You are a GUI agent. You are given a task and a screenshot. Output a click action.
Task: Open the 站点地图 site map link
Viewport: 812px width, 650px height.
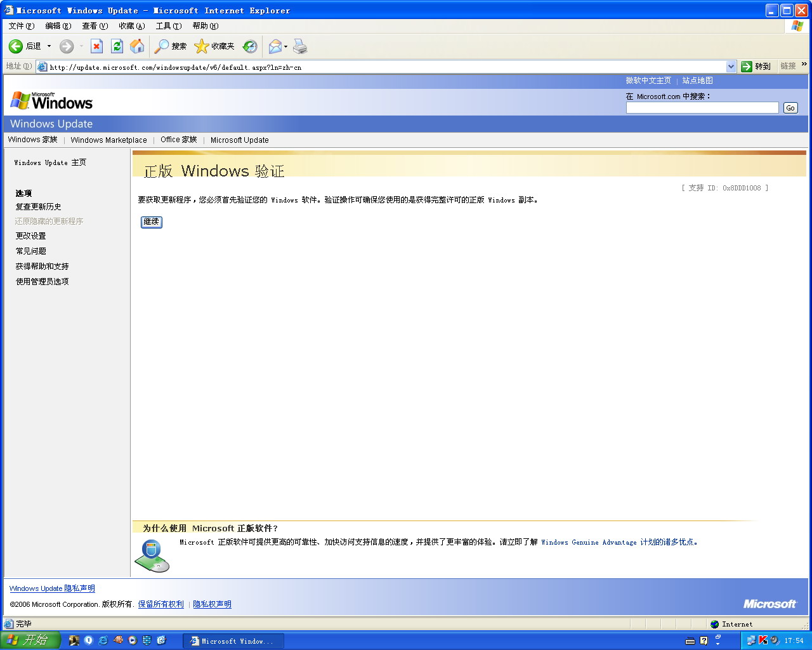coord(698,81)
